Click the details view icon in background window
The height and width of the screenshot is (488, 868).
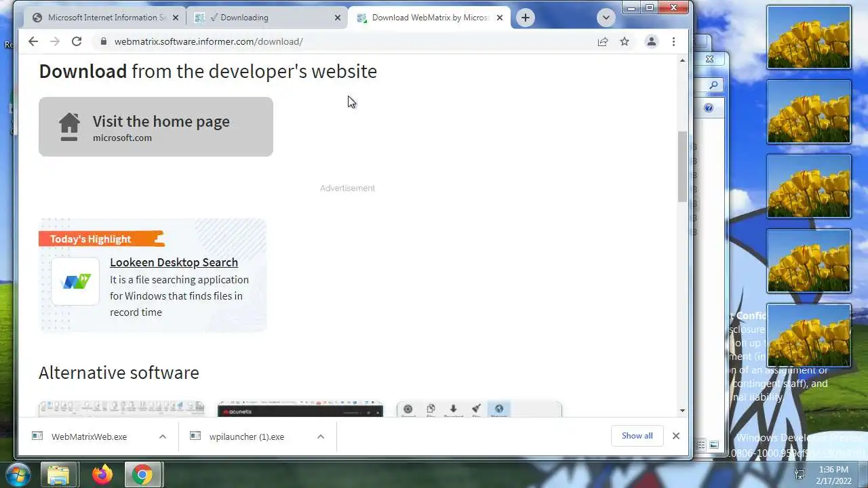tap(701, 445)
